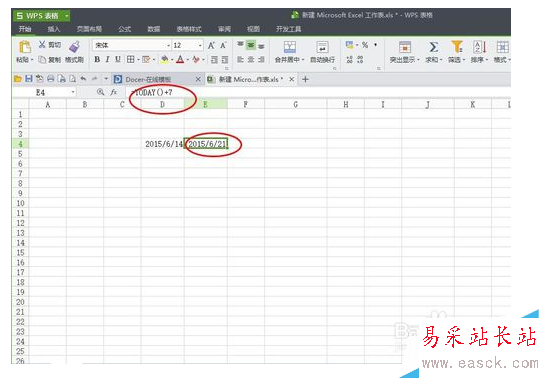Click the clear formatting eraser icon

[196, 59]
